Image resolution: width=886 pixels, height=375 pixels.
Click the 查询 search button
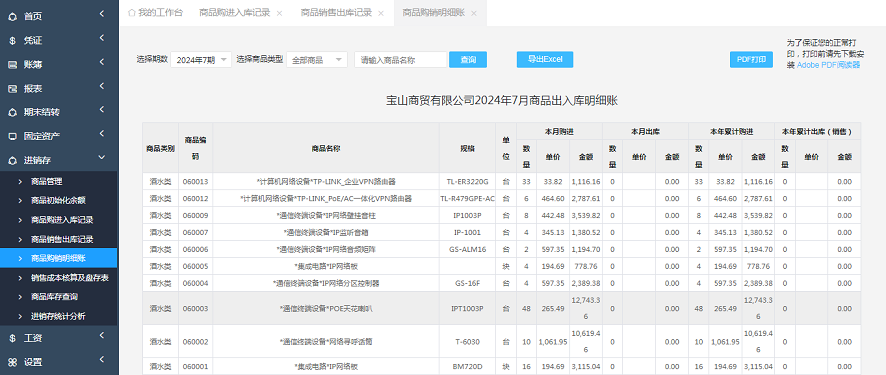click(x=468, y=60)
